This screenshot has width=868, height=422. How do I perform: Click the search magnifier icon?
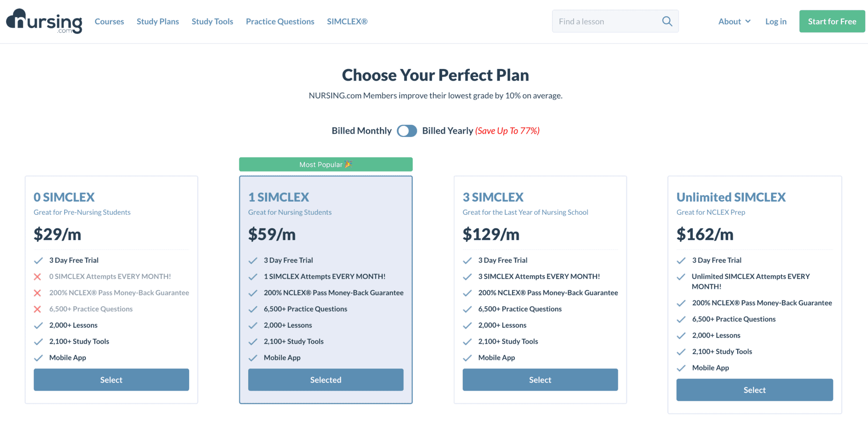(667, 21)
